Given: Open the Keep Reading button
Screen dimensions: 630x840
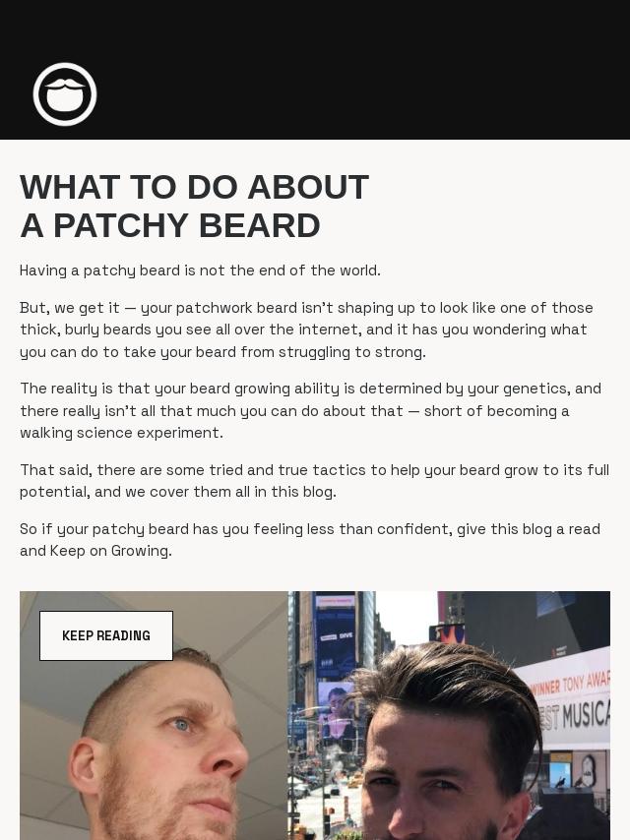Looking at the screenshot, I should tap(106, 635).
